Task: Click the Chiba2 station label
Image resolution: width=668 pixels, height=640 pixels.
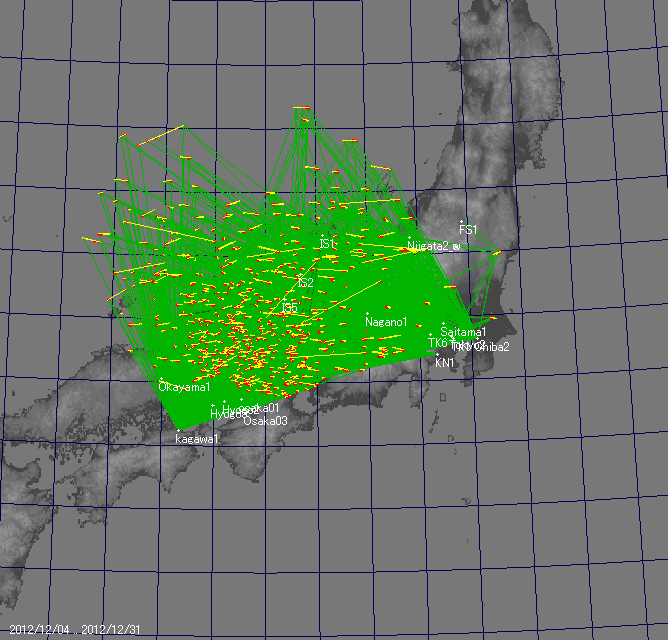Action: [x=492, y=347]
